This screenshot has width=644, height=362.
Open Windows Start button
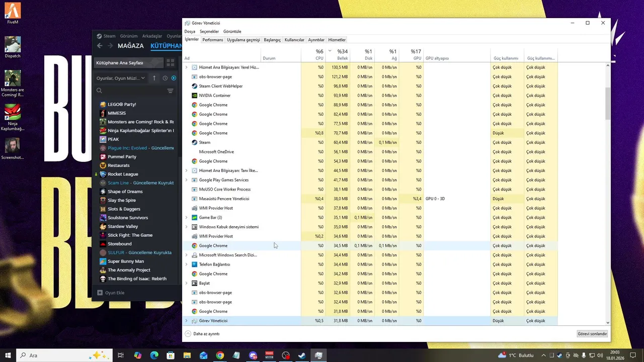click(x=8, y=355)
